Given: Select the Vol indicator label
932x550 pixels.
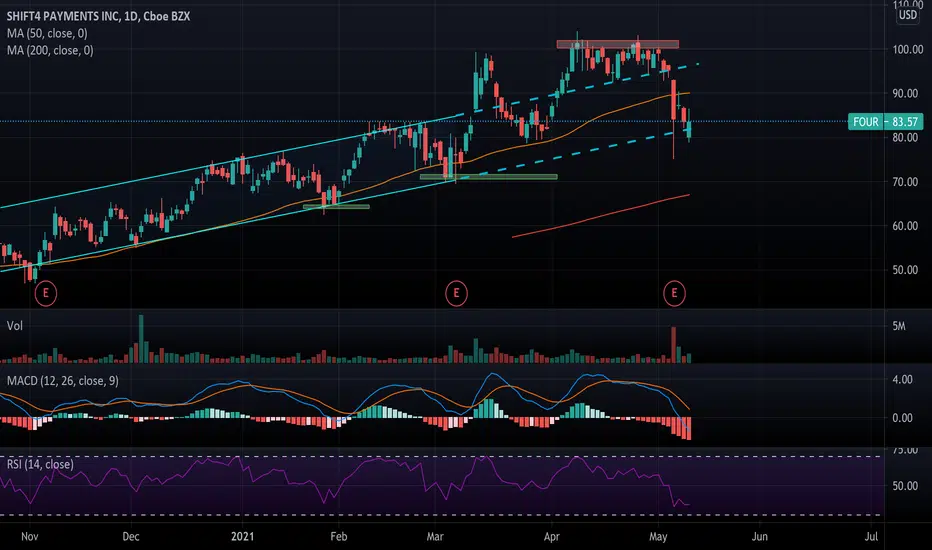Looking at the screenshot, I should pos(15,326).
